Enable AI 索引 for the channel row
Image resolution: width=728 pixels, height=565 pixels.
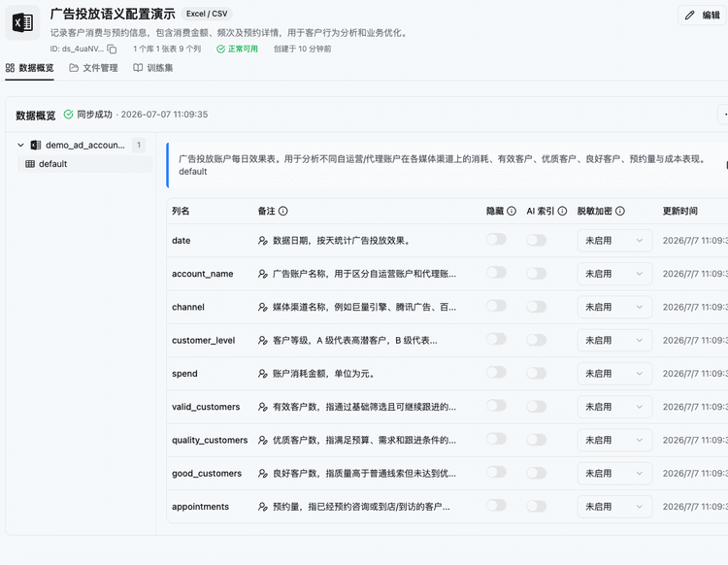[x=536, y=307]
